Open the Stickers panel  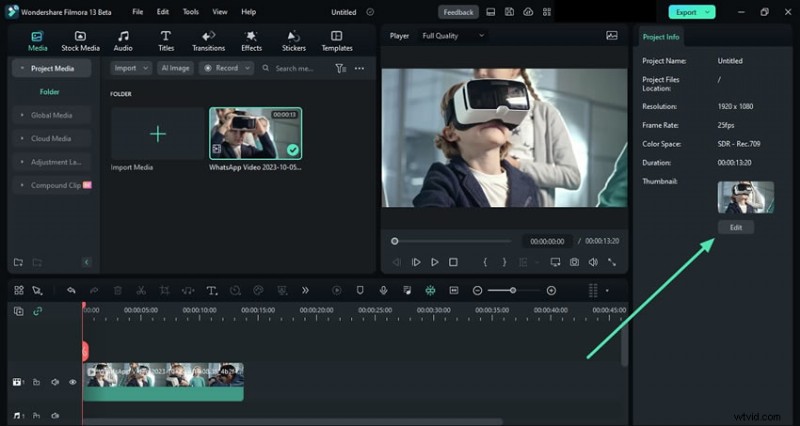(293, 40)
